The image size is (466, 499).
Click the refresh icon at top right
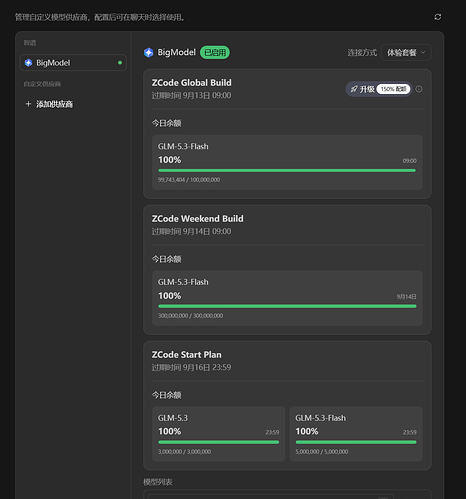(x=438, y=17)
